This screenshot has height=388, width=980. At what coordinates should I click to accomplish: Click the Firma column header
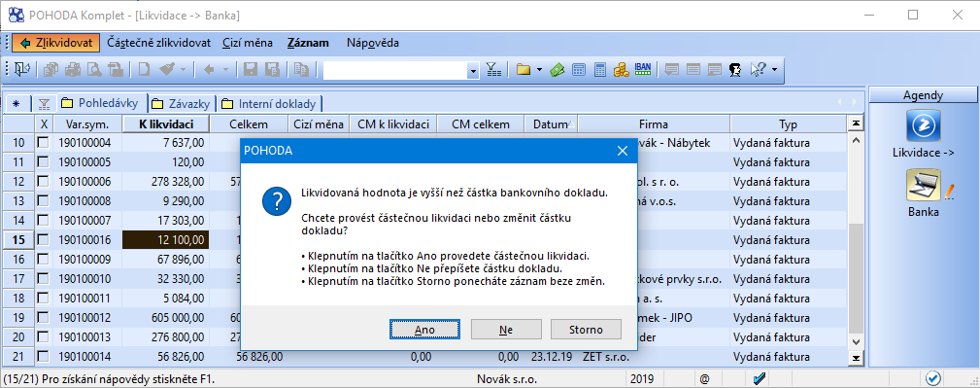653,123
